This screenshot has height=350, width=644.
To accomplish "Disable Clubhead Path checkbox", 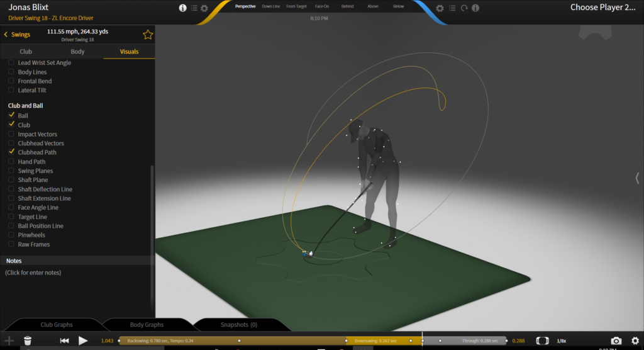I will pos(11,152).
